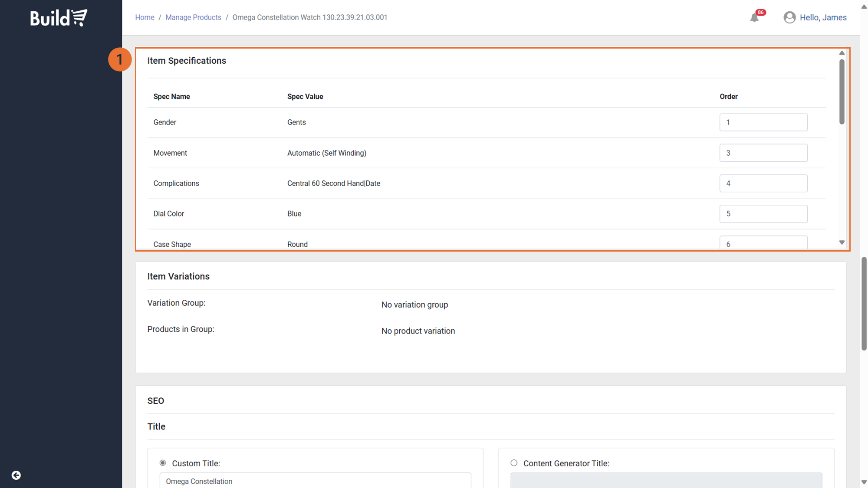
Task: Open the Hello, James account menu
Action: click(823, 17)
